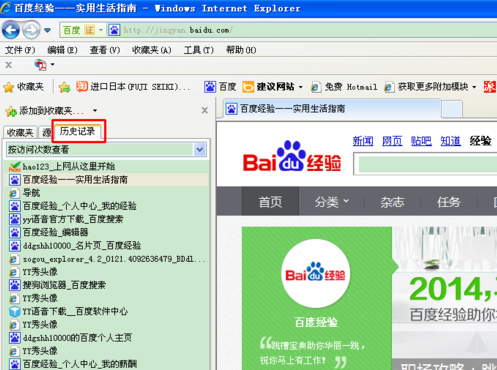The height and width of the screenshot is (370, 497).
Task: Open the history view-by dropdown
Action: point(200,149)
